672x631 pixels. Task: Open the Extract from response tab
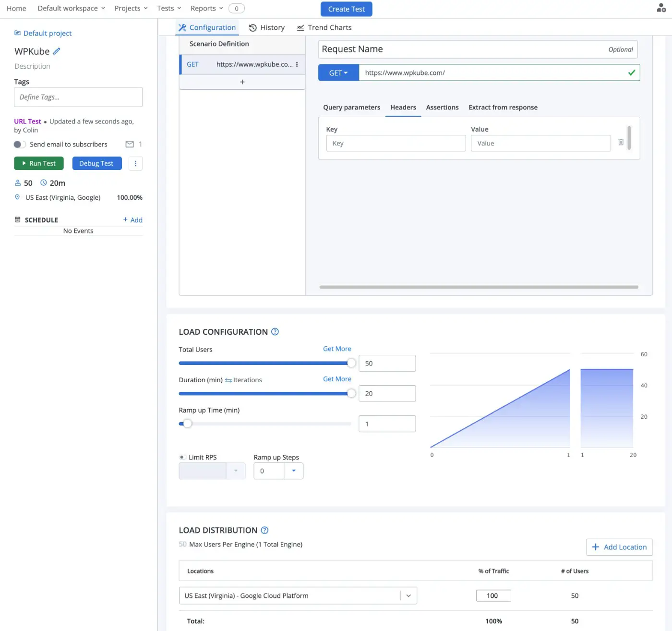(503, 108)
